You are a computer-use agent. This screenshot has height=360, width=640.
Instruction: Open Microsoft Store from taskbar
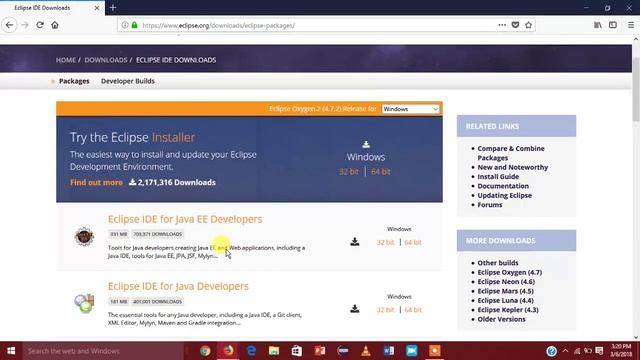point(297,351)
